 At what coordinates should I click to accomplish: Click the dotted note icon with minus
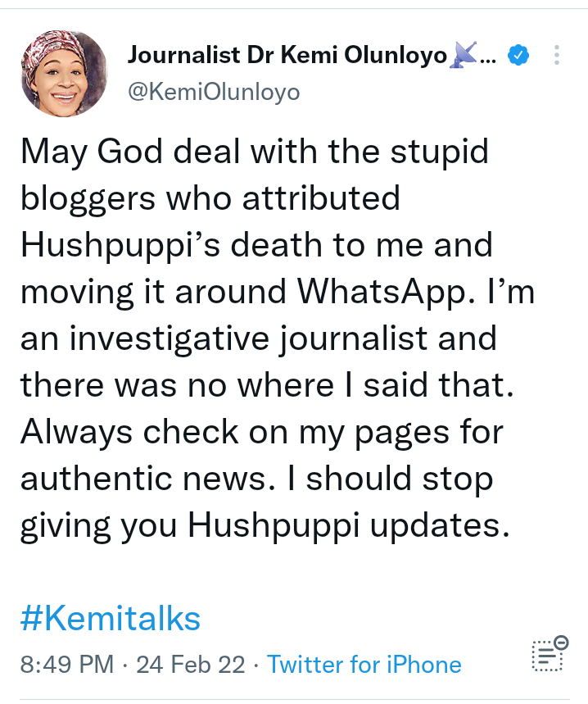(549, 654)
